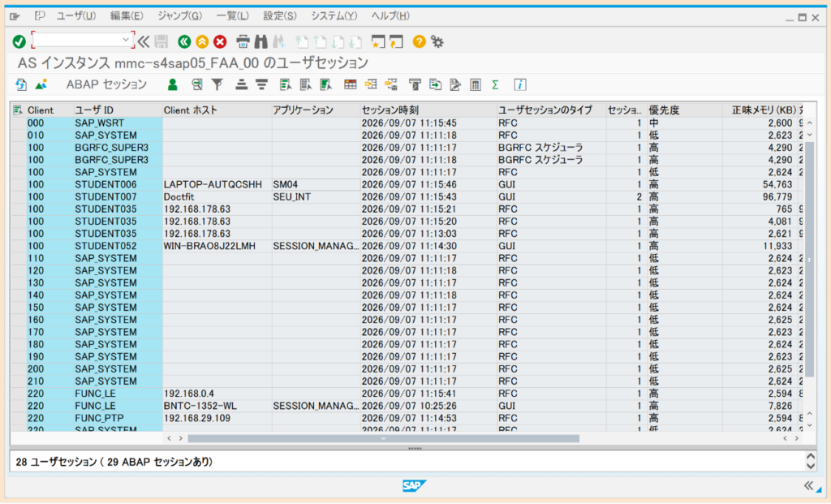The height and width of the screenshot is (504, 831).
Task: Open the ユーザ(U) menu
Action: click(76, 16)
